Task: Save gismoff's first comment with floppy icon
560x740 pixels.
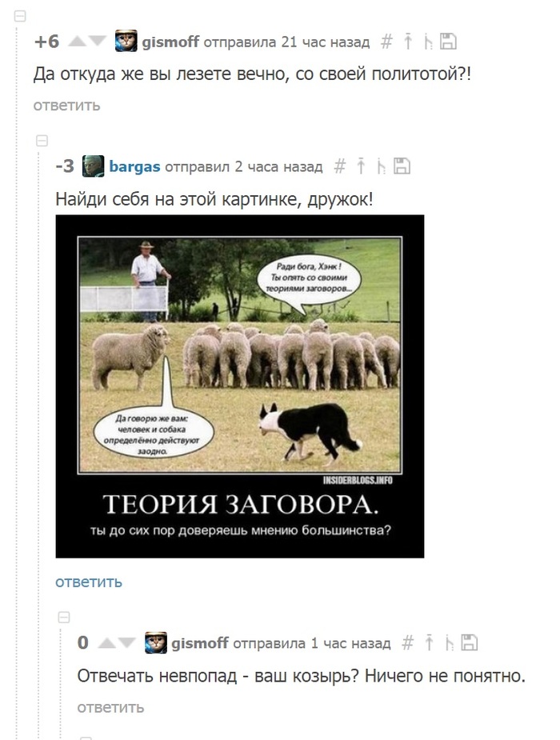Action: (x=448, y=42)
